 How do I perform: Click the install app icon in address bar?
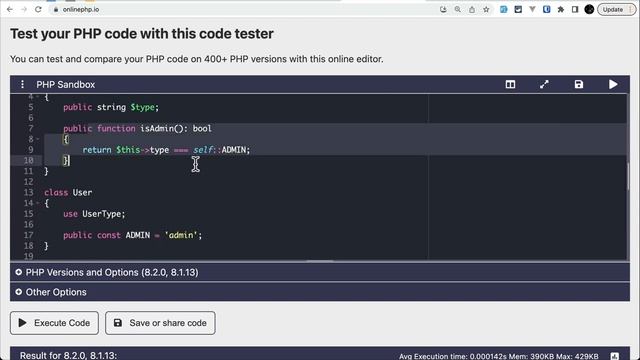point(443,9)
